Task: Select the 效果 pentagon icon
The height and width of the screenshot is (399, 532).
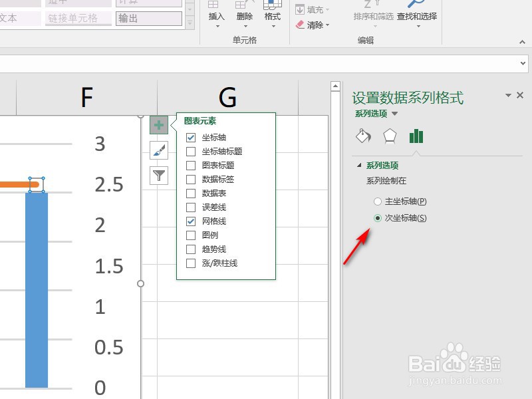Action: pos(390,136)
